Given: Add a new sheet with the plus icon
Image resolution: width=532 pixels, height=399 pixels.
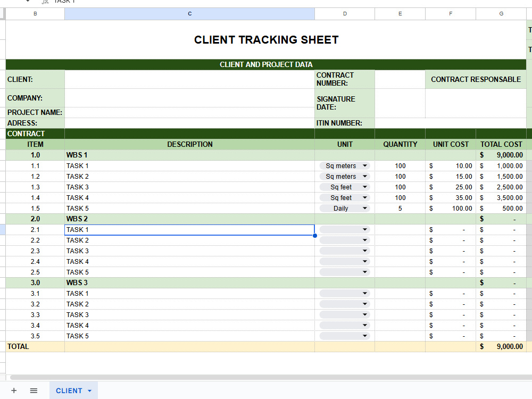Looking at the screenshot, I should [14, 390].
